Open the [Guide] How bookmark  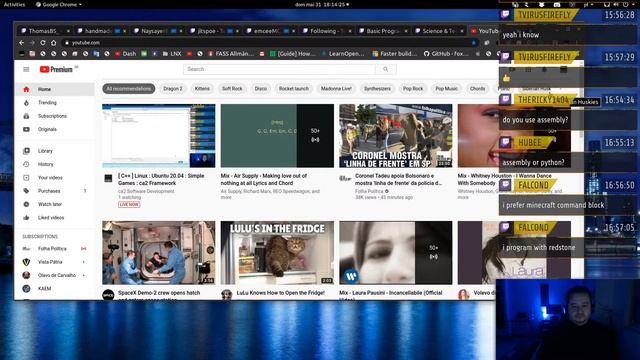(x=292, y=53)
